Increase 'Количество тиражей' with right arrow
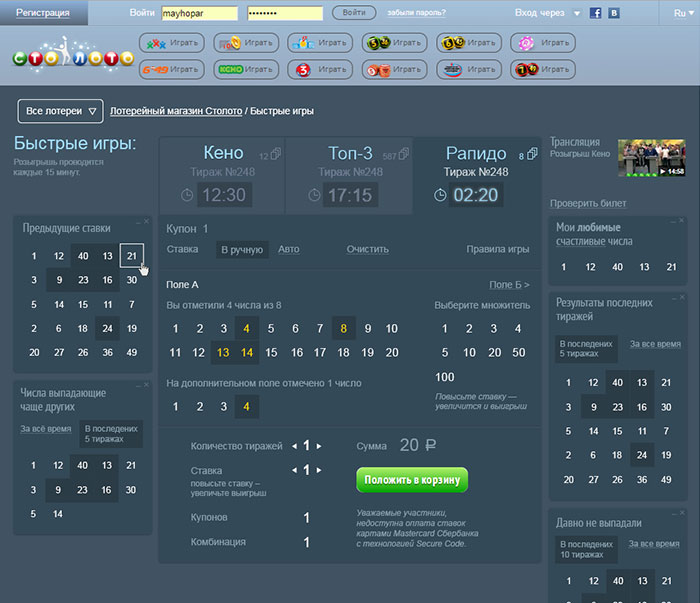Viewport: 700px width, 603px height. pos(319,446)
